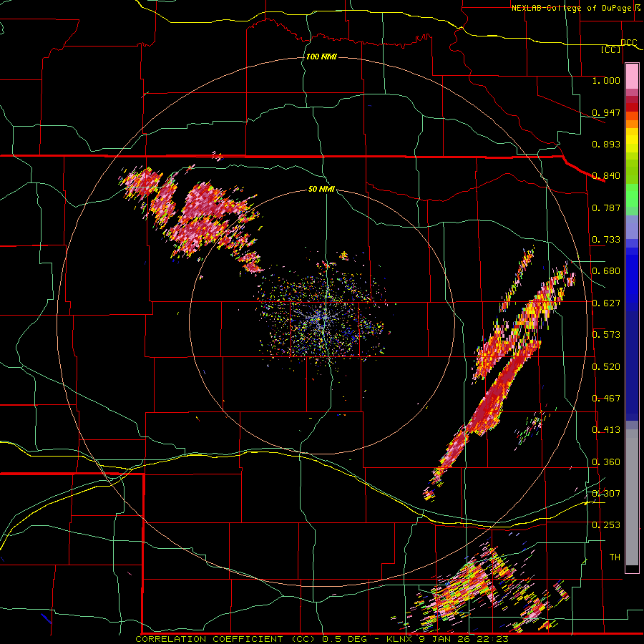The image size is (644, 644).
Task: Click the Correlation Coefficient caption at bottom
Action: (x=322, y=639)
